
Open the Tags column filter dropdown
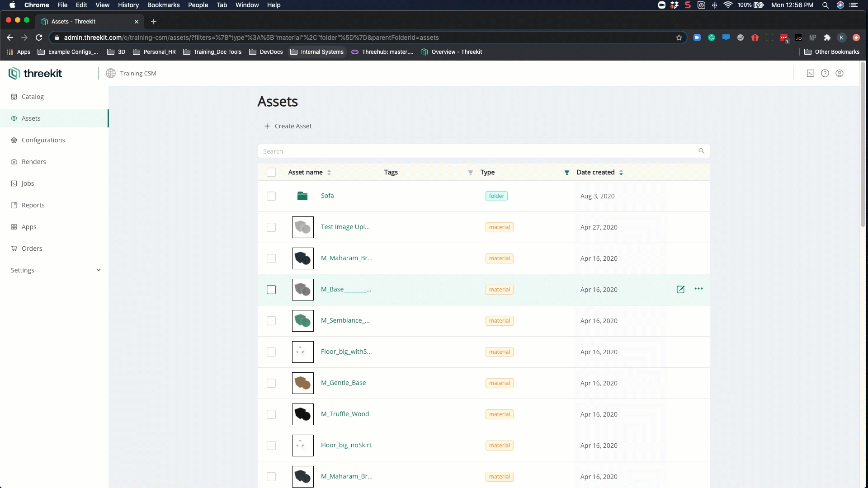click(470, 173)
